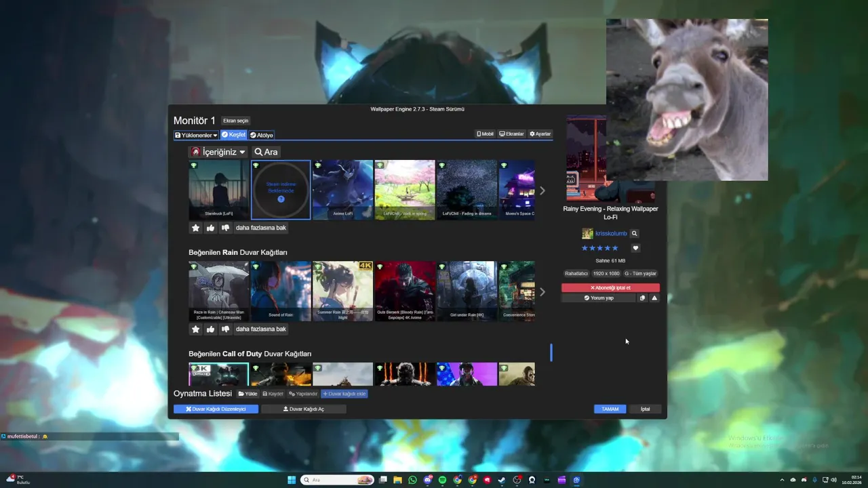
Task: Click the browse list vertical scrollbar
Action: (551, 352)
